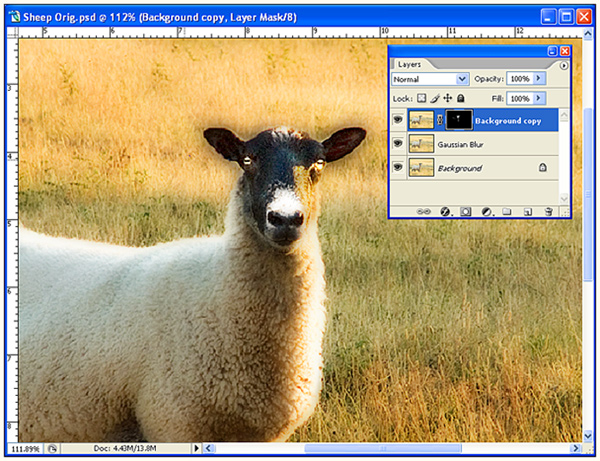Hide the Background copy layer
600x461 pixels.
point(398,120)
